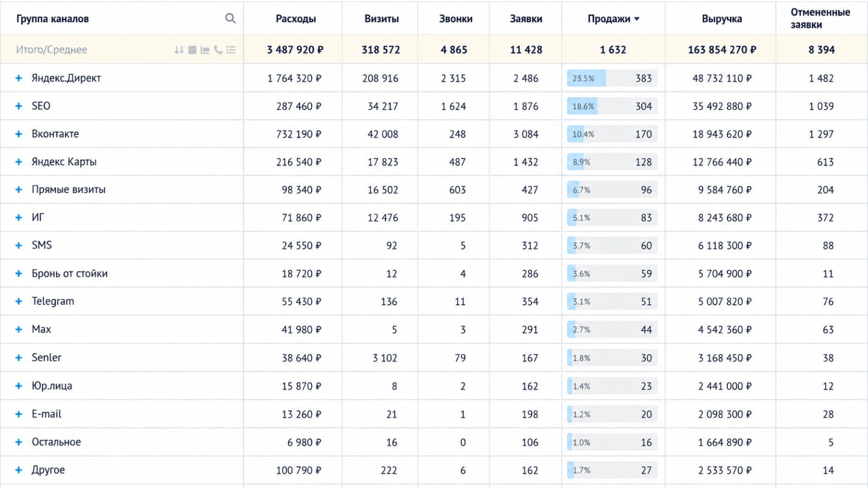Click SEO sales share bar 18.6%

tap(612, 106)
